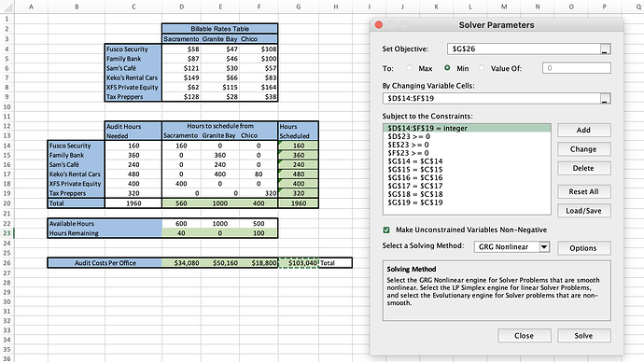
Task: Select Tax Preppers label in hours table
Action: (77, 193)
